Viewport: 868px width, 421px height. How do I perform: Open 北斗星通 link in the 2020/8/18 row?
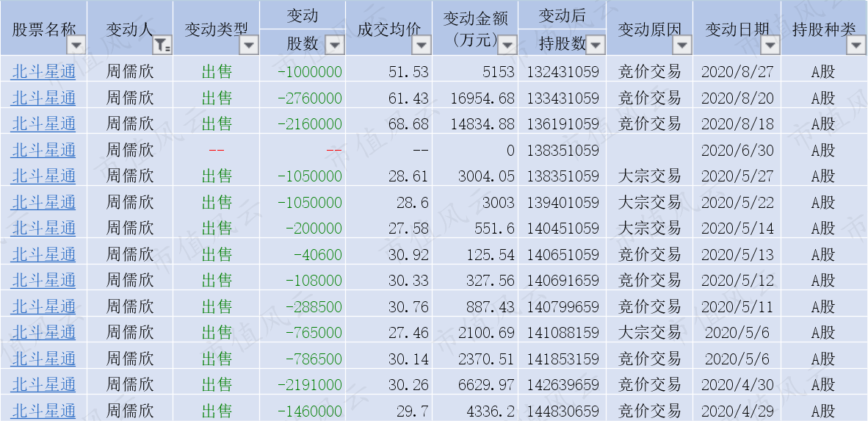(43, 123)
